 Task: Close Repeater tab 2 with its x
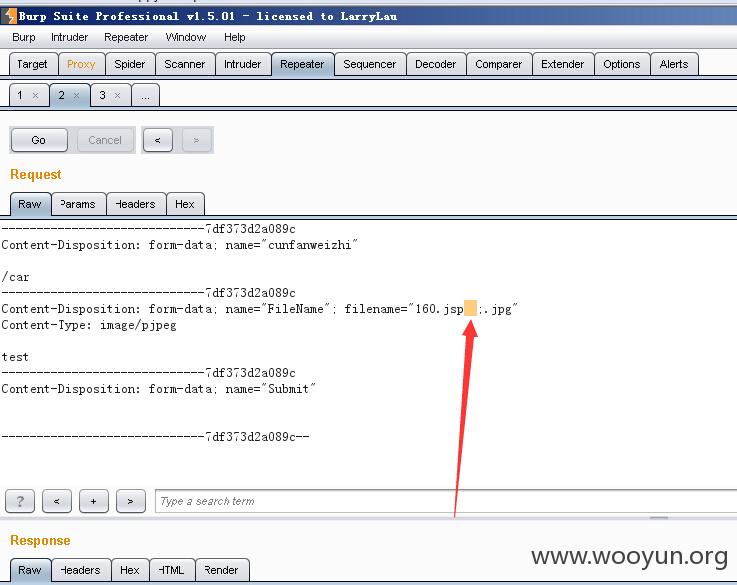click(76, 95)
